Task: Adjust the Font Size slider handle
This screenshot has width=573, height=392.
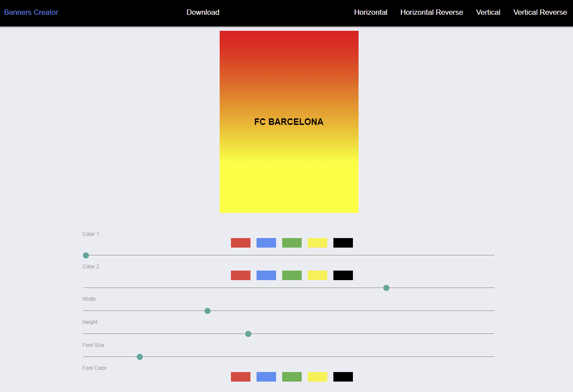Action: pos(139,356)
